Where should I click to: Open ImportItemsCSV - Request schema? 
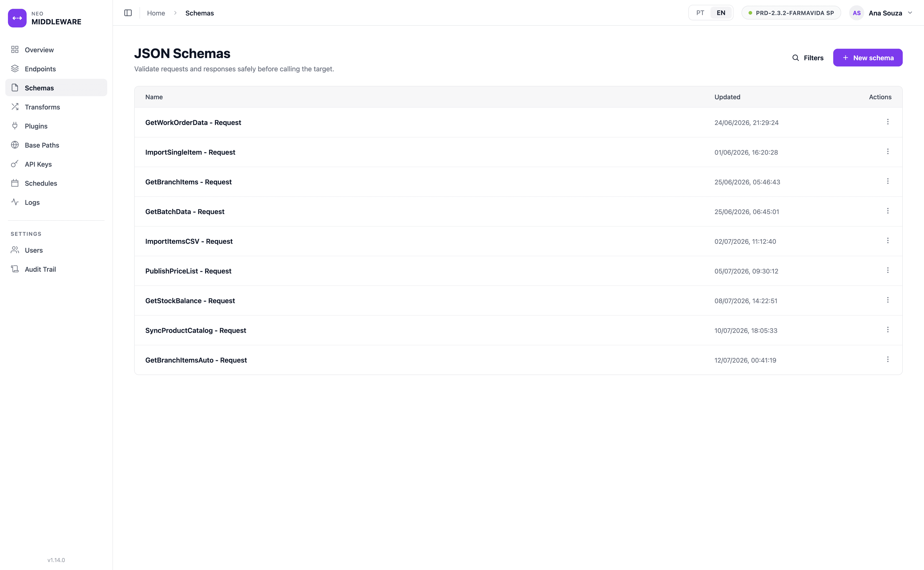(x=189, y=241)
